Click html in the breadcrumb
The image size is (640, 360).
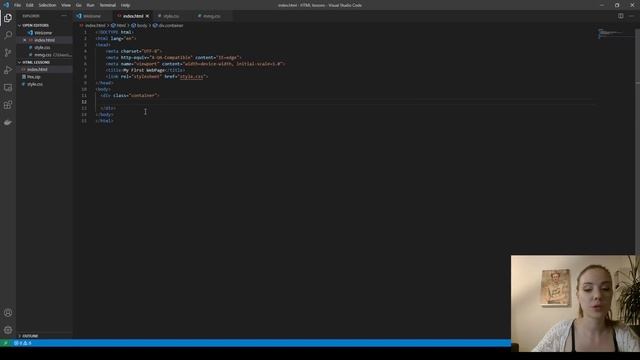click(x=121, y=25)
